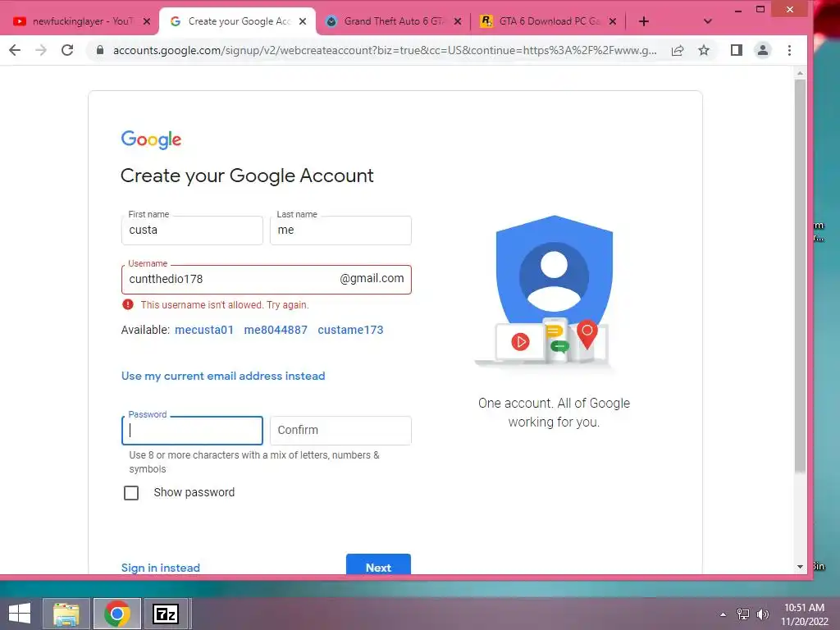Screen dimensions: 840x630
Task: Click Sign in instead link
Action: tap(160, 568)
